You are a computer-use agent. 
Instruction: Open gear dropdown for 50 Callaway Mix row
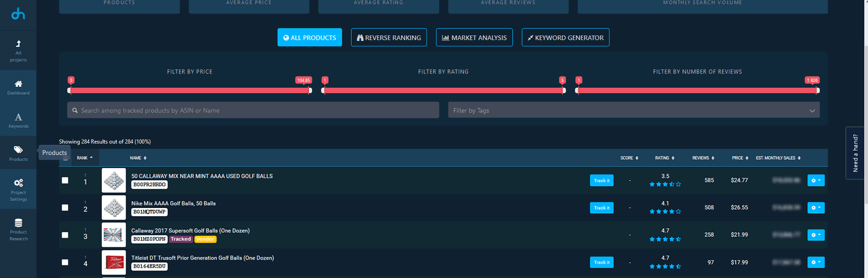click(x=816, y=181)
